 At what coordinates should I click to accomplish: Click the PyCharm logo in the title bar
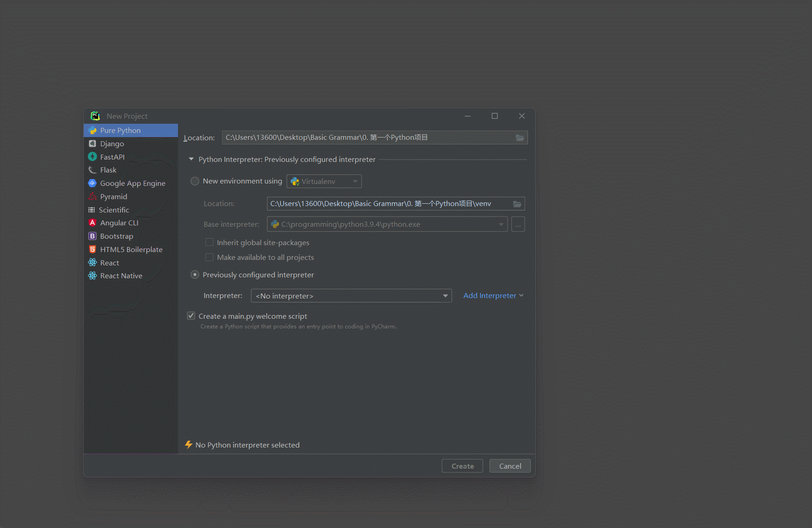[x=95, y=116]
